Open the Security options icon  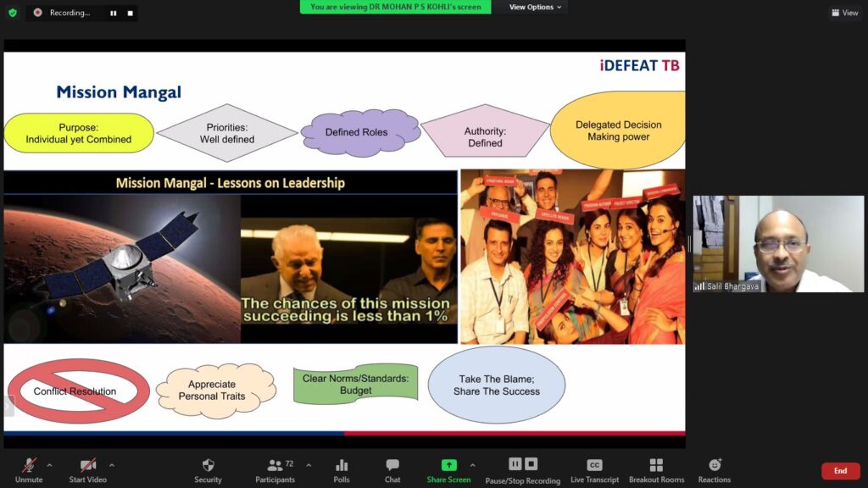click(x=208, y=466)
